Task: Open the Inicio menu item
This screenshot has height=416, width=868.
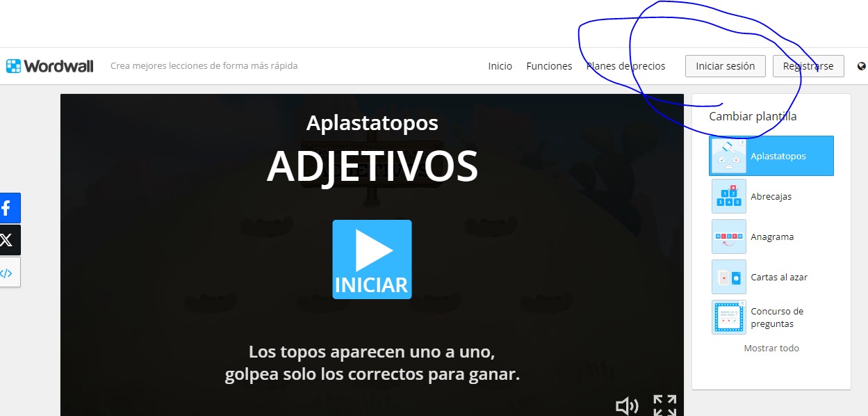Action: pyautogui.click(x=500, y=66)
